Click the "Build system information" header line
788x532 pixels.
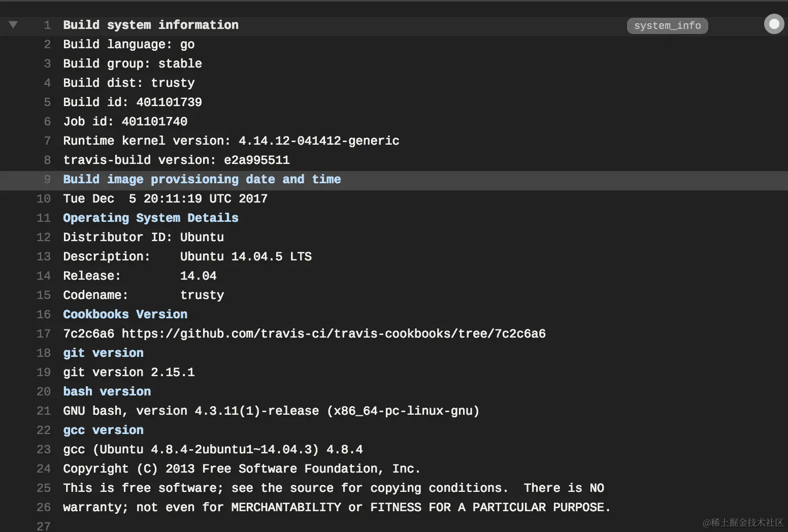tap(150, 25)
